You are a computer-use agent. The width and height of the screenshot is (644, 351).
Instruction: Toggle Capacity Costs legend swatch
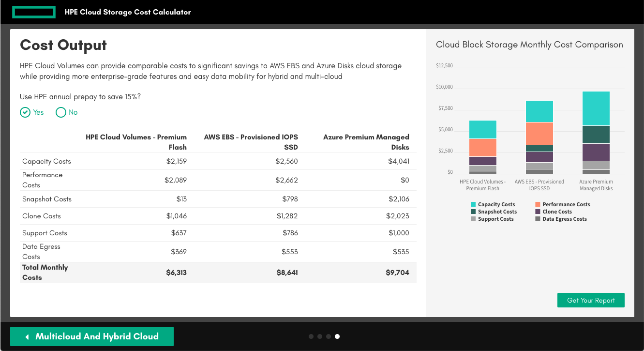coord(473,205)
